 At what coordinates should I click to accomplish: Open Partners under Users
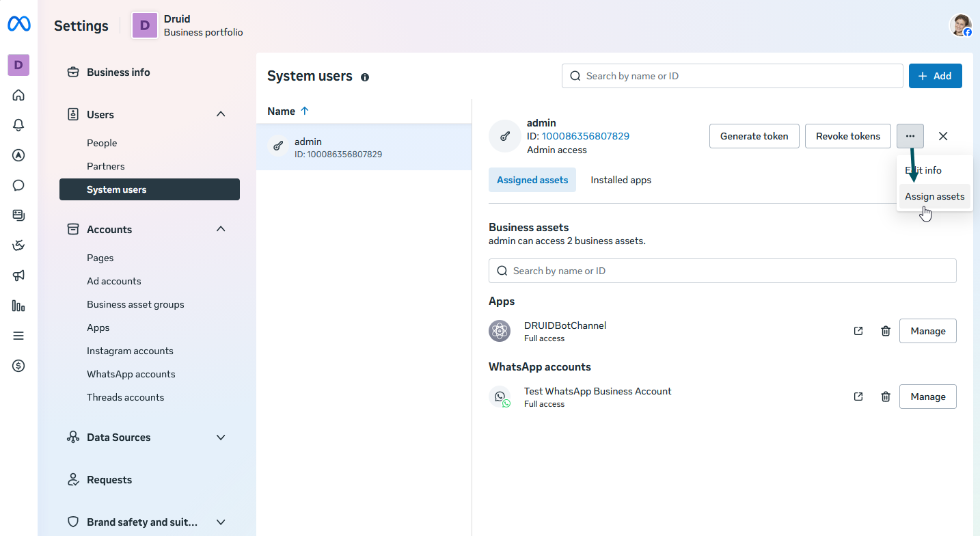tap(106, 166)
